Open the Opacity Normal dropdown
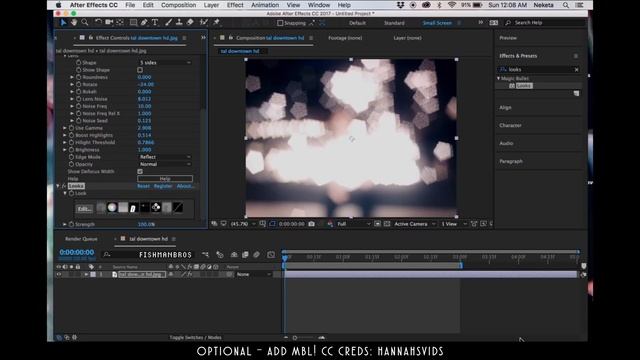The width and height of the screenshot is (640, 360). [165, 164]
